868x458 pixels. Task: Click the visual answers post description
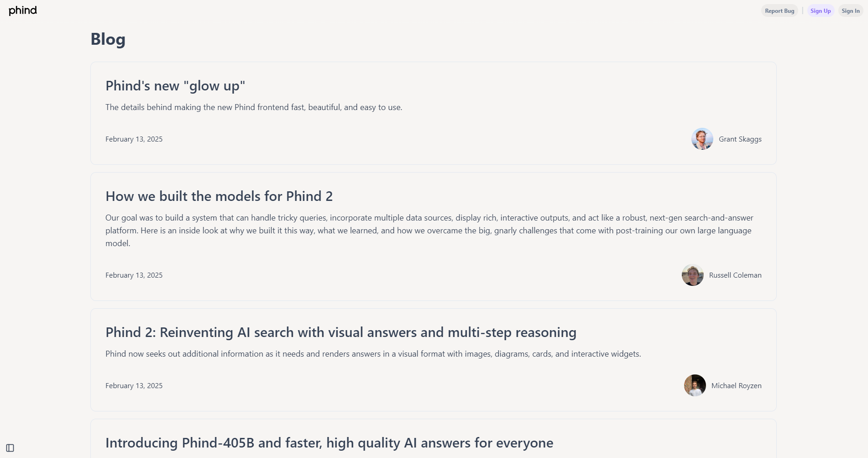[373, 354]
